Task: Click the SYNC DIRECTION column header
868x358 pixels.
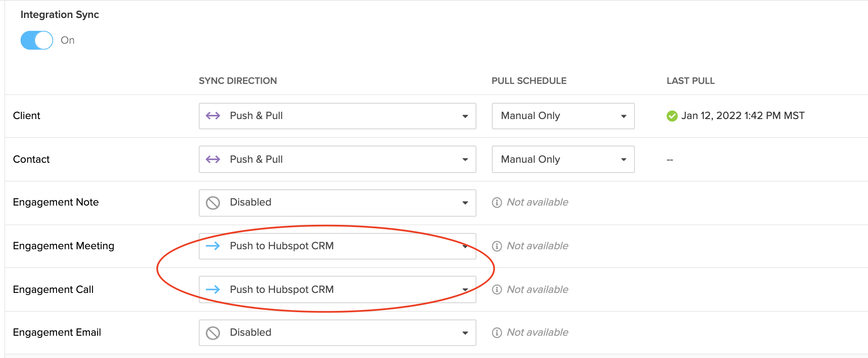Action: coord(238,81)
